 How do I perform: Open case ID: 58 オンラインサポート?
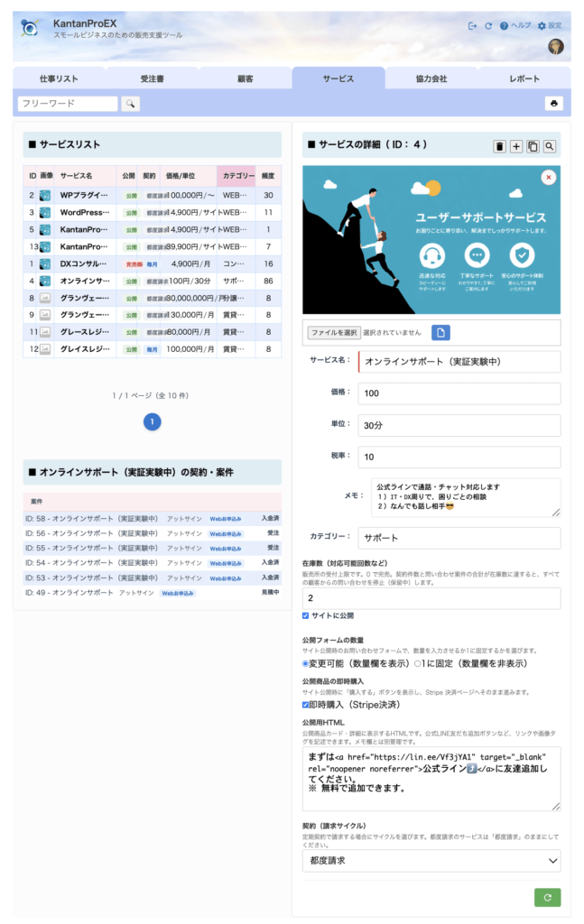click(x=152, y=519)
